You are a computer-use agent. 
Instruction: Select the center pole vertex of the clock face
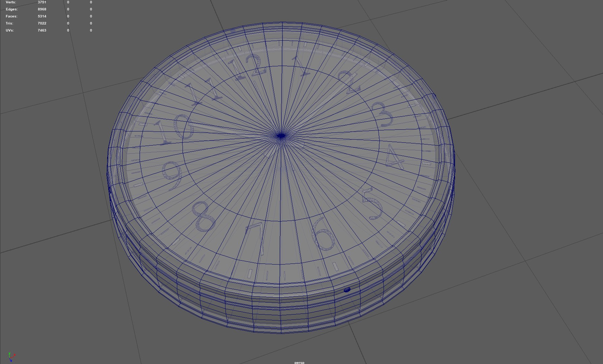[x=281, y=136]
